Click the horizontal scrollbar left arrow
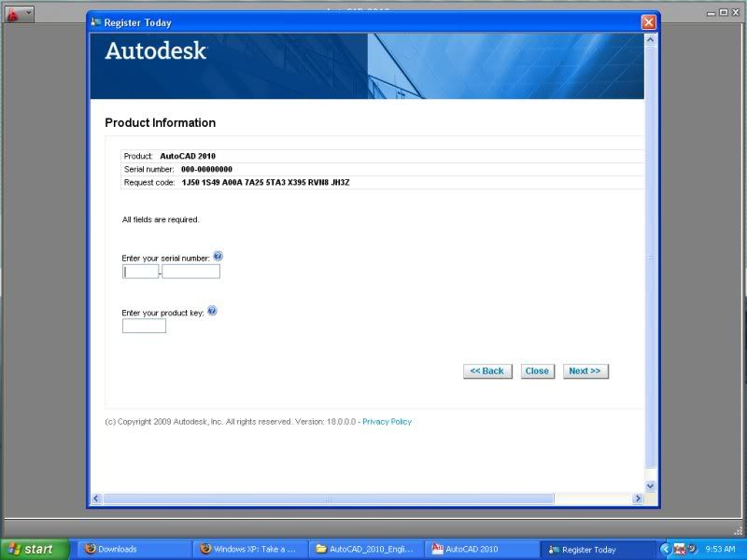747x560 pixels. coord(96,498)
